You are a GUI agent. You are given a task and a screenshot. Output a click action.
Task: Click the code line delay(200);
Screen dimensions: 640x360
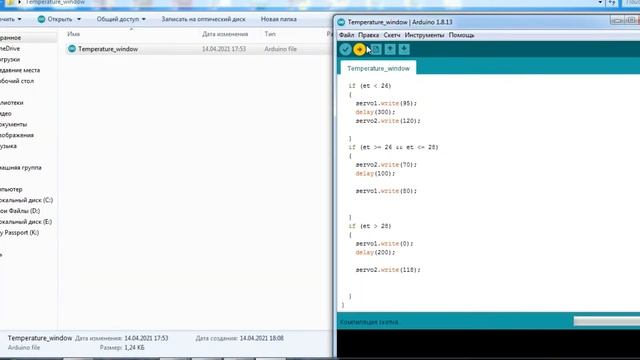pos(376,252)
